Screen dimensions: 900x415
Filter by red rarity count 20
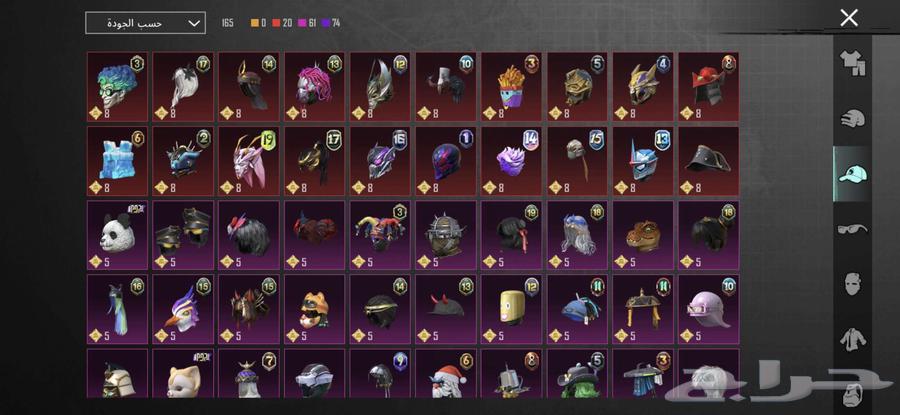pos(282,24)
